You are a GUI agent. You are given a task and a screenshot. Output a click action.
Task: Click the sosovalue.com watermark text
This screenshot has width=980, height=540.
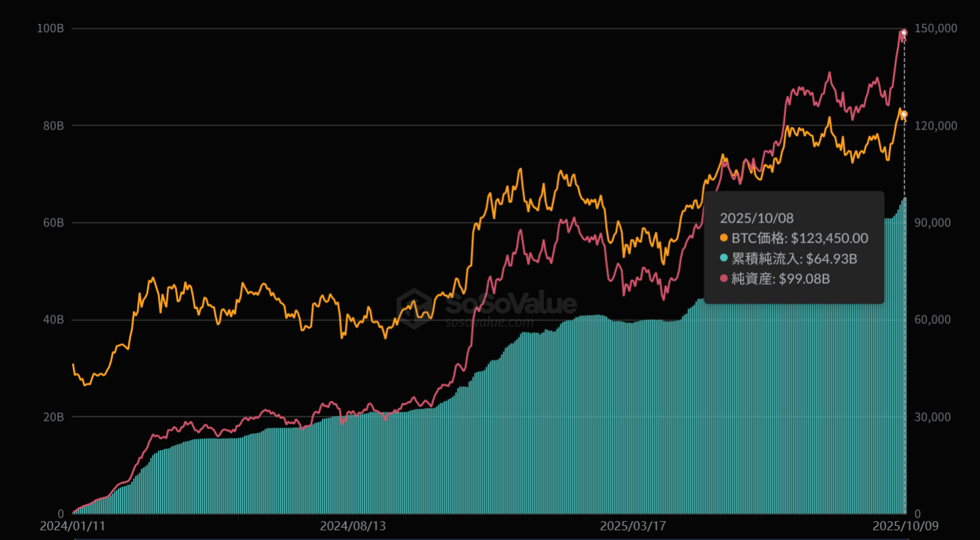tap(489, 322)
